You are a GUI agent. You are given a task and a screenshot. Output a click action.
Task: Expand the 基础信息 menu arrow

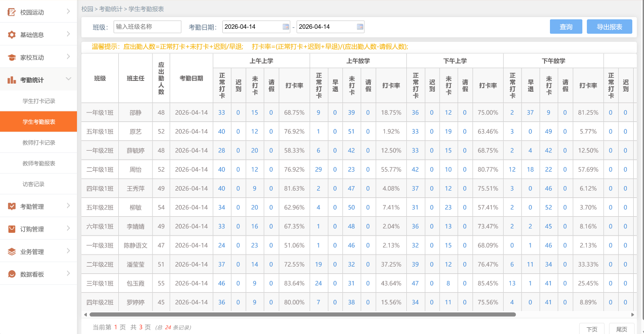pyautogui.click(x=68, y=34)
